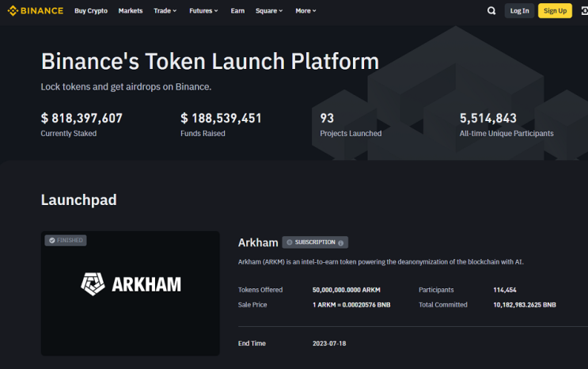Viewport: 588px width, 369px height.
Task: Click the $ 818,397,607 staked value
Action: click(x=82, y=118)
